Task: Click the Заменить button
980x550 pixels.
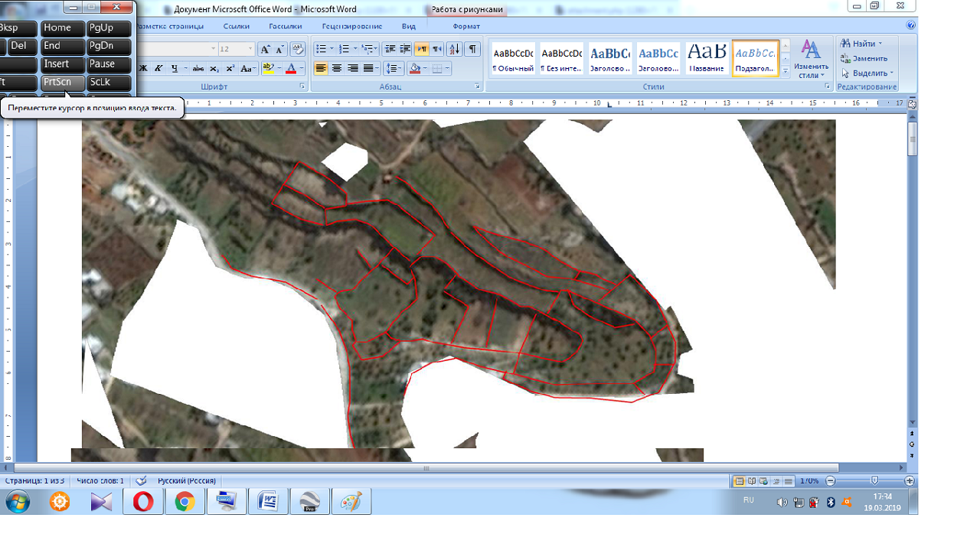Action: click(865, 58)
